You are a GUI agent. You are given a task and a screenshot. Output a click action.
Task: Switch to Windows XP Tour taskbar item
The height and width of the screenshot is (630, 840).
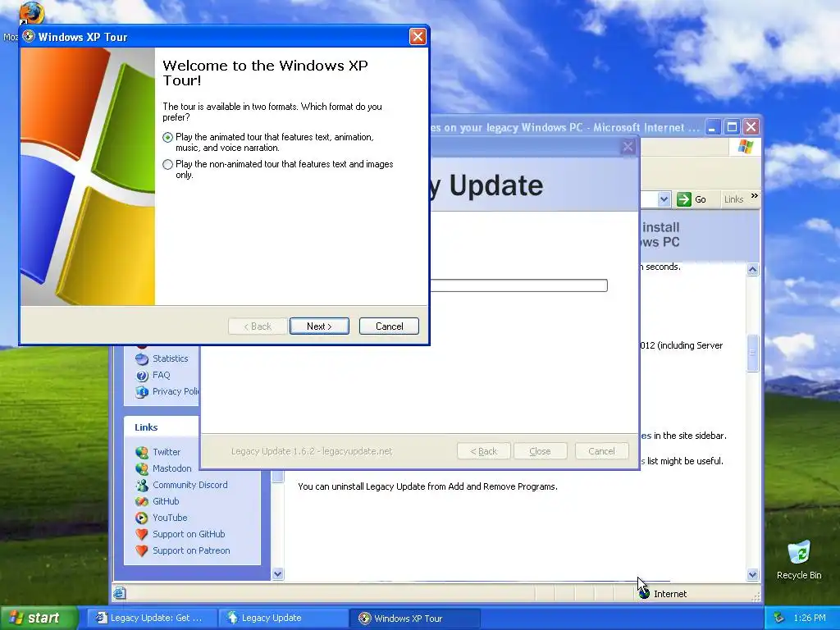[x=414, y=618]
